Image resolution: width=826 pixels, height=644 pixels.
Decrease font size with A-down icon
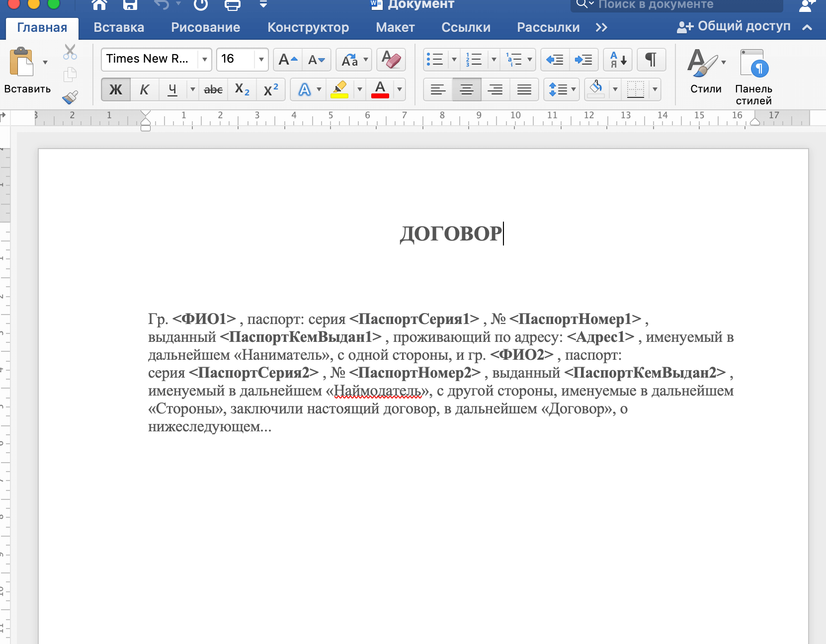pyautogui.click(x=317, y=60)
